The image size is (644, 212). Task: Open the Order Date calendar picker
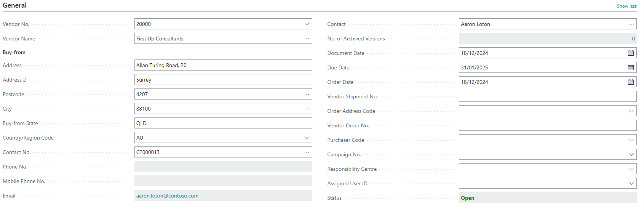[631, 82]
